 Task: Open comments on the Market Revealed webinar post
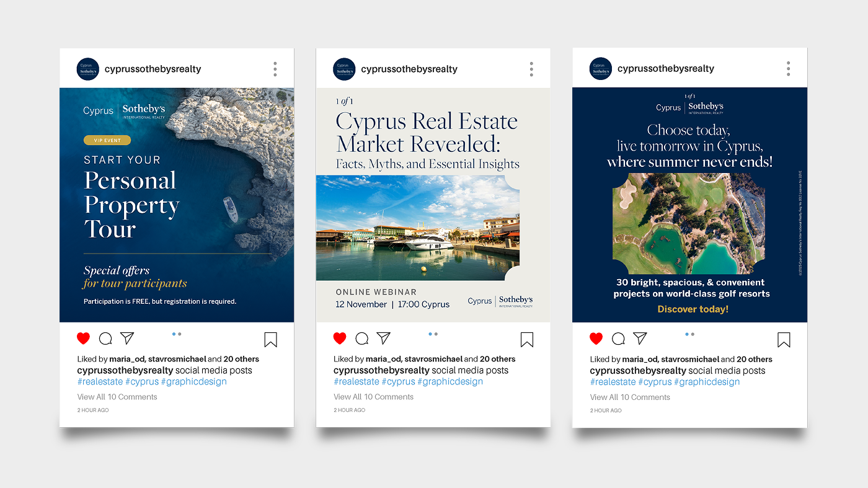362,339
